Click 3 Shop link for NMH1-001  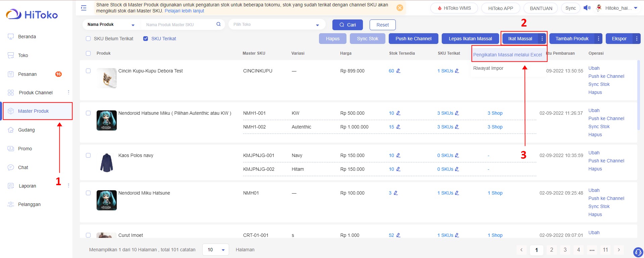pos(495,113)
